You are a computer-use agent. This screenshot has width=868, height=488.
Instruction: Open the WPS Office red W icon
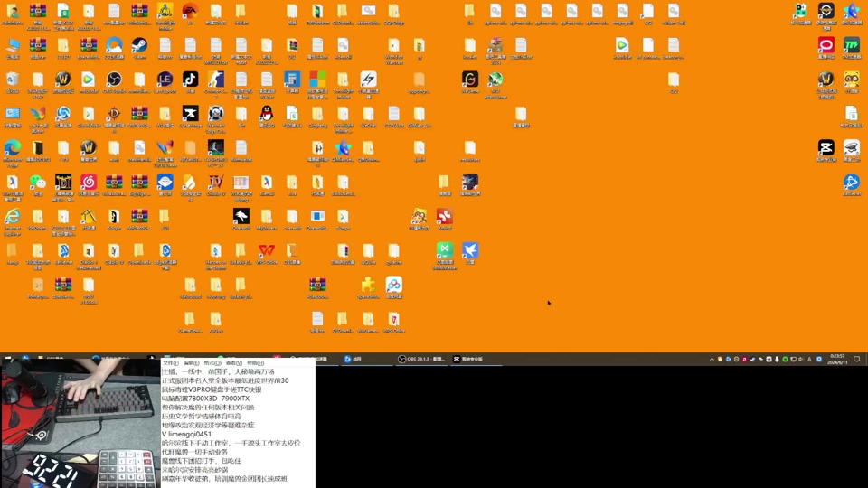click(x=267, y=251)
